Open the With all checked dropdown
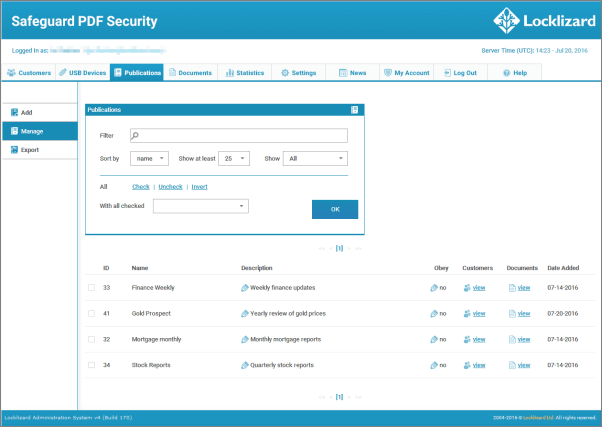Viewport: 602px width, 427px height. coord(200,206)
